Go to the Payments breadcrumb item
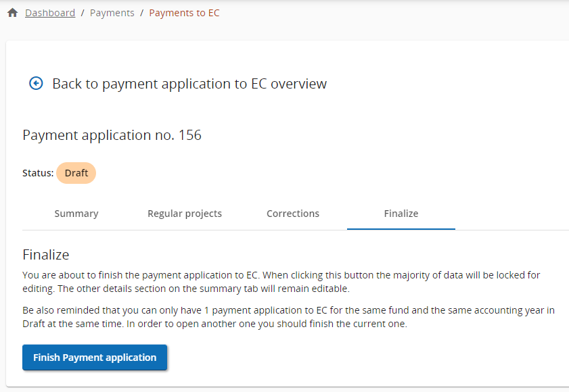The height and width of the screenshot is (392, 569). 112,13
